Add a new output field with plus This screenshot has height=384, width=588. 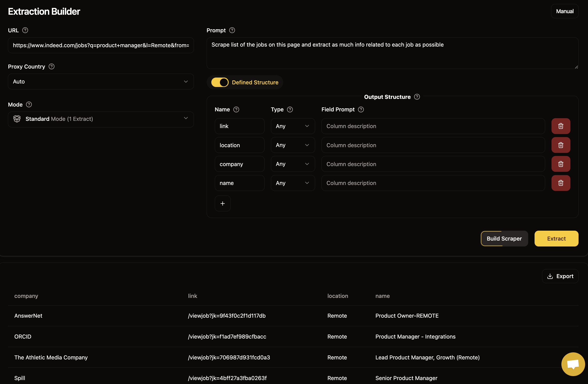(x=222, y=203)
